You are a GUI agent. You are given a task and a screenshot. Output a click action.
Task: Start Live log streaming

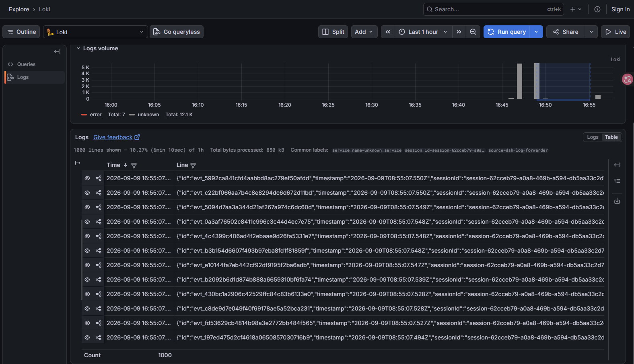tap(615, 32)
